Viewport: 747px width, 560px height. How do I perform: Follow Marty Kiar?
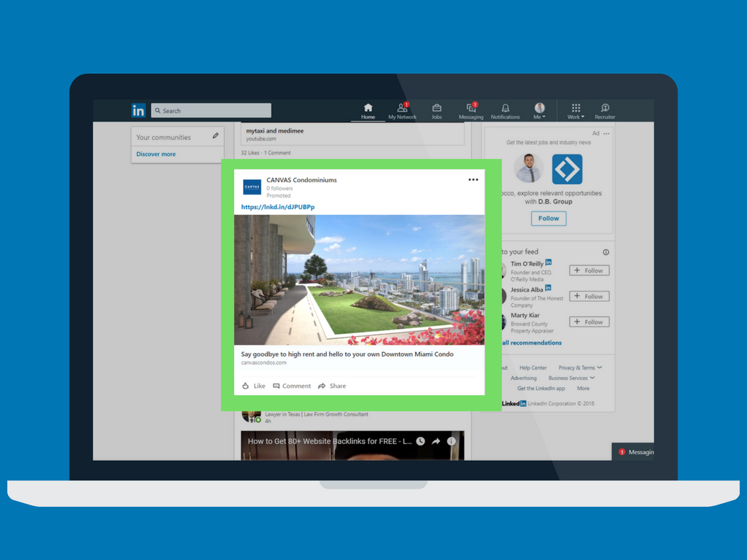point(589,322)
